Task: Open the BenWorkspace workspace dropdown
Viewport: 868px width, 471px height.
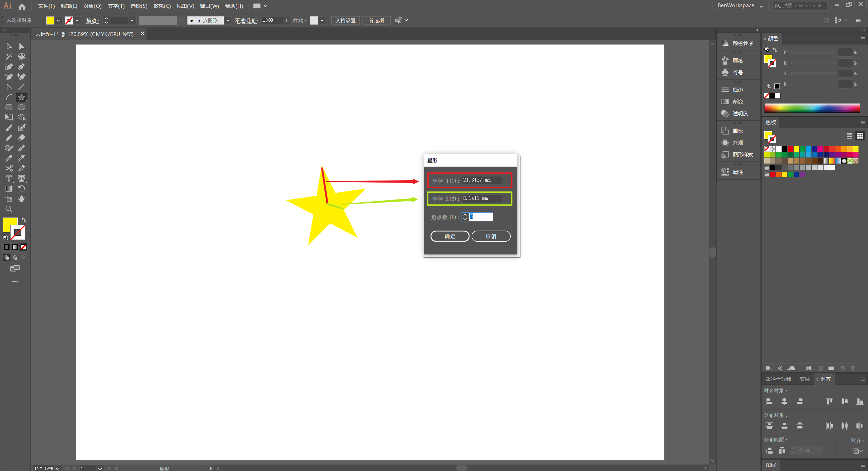Action: pyautogui.click(x=761, y=6)
